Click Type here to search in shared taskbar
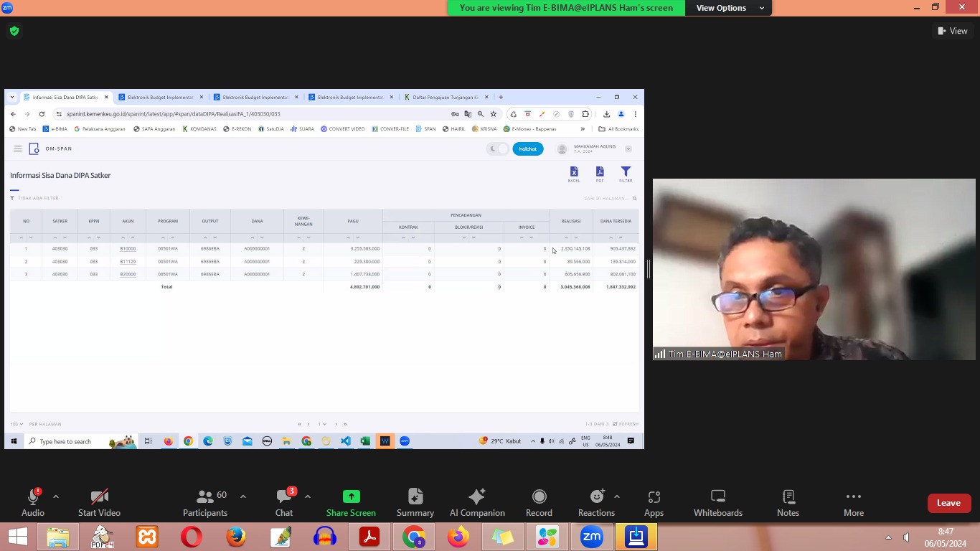The width and height of the screenshot is (980, 551). pyautogui.click(x=65, y=441)
